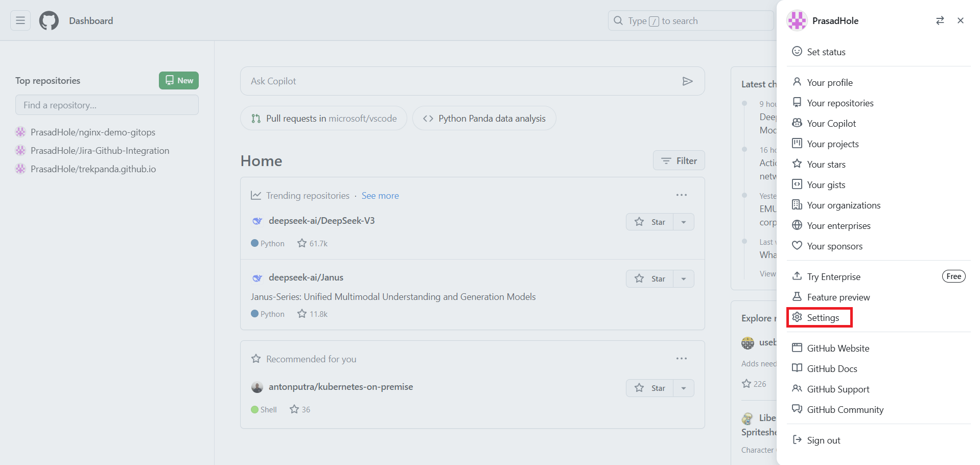
Task: Click the pull request icon beside microsoft/vscode
Action: (x=256, y=118)
